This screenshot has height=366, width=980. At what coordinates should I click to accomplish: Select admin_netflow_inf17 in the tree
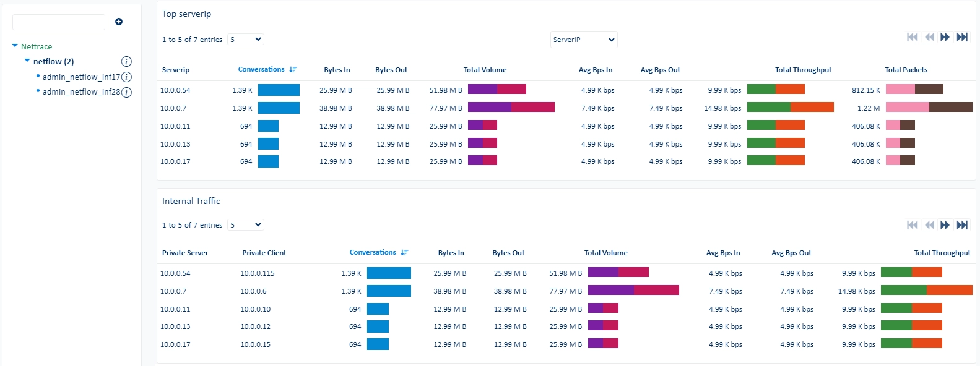(x=81, y=77)
